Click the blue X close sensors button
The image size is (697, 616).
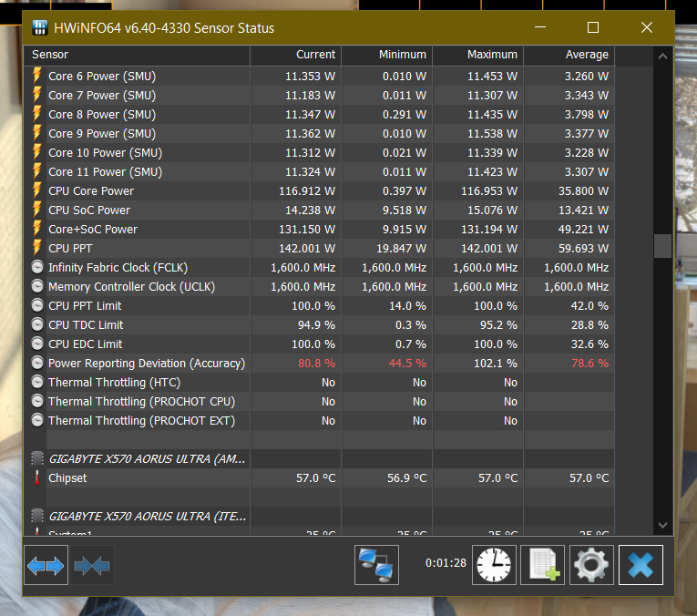tap(641, 565)
